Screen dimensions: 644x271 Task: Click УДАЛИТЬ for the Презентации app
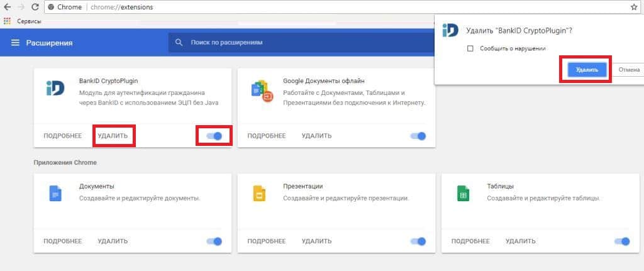[x=317, y=241]
